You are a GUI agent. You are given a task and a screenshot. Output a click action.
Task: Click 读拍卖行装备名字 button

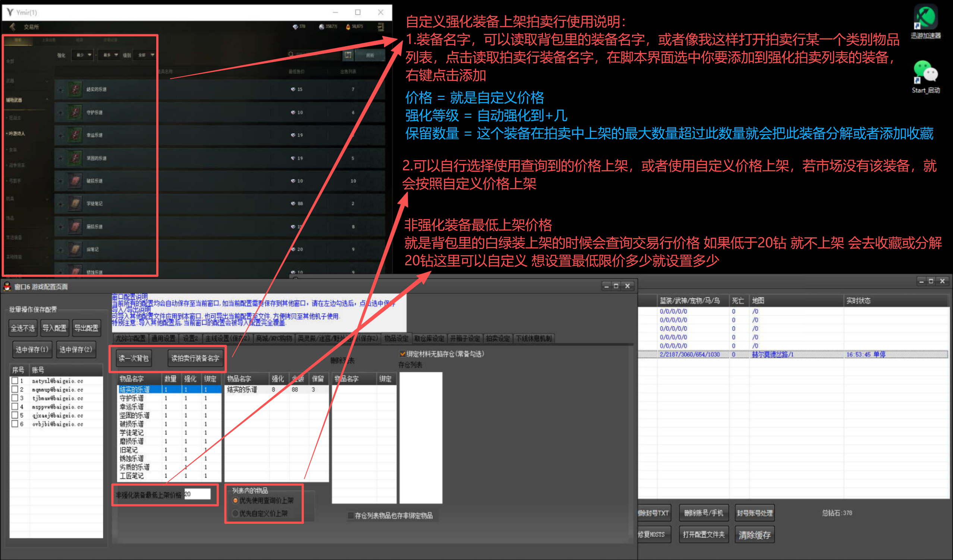[195, 358]
